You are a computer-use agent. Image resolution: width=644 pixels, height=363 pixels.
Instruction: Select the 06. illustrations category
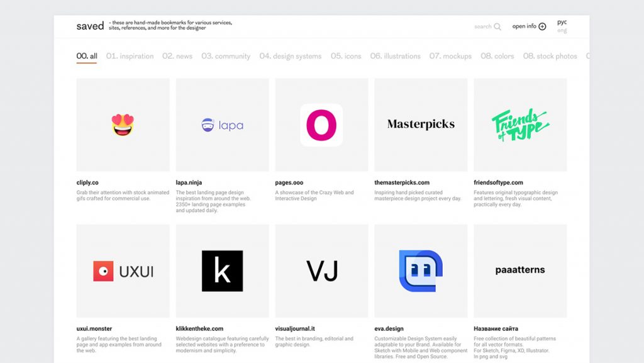pyautogui.click(x=397, y=56)
